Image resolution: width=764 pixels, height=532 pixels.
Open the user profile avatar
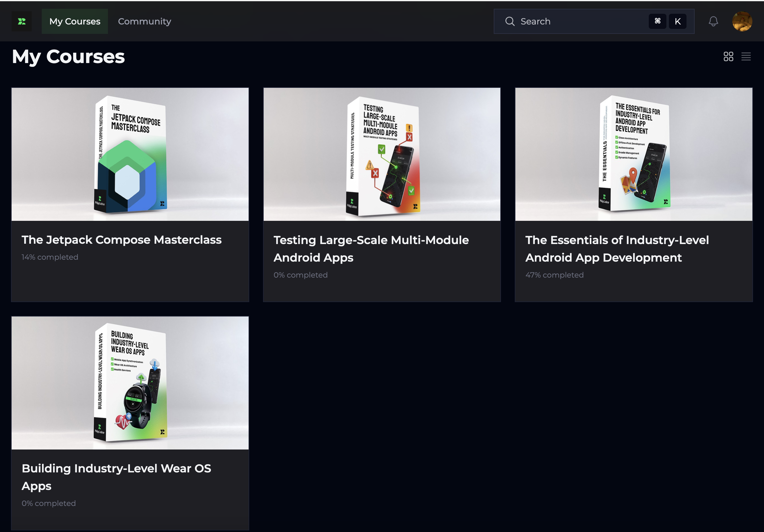click(x=742, y=21)
